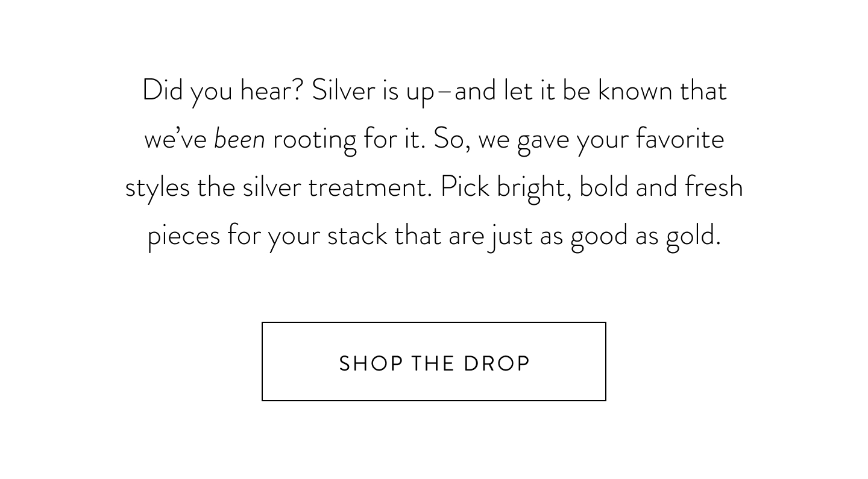Click the word "fresh" ending third line
Screen dimensions: 868x479
(714, 187)
